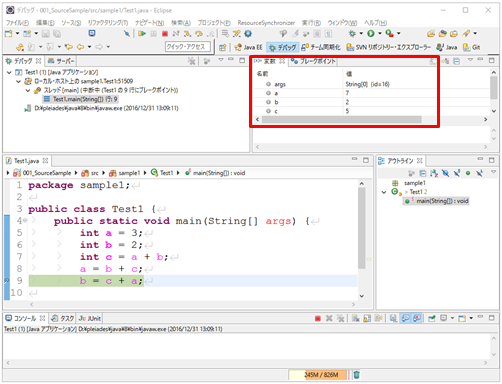The height and width of the screenshot is (384, 502).
Task: Close the Test1.java editor tab
Action: click(45, 161)
